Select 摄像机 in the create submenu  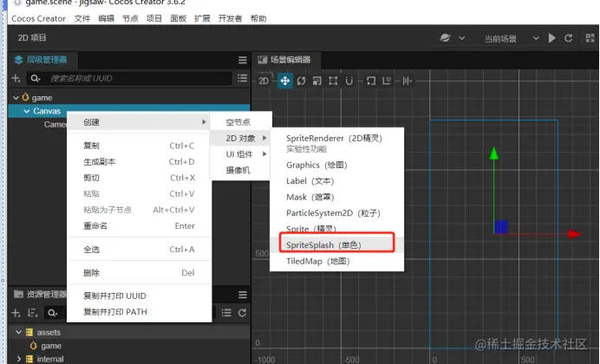(241, 170)
